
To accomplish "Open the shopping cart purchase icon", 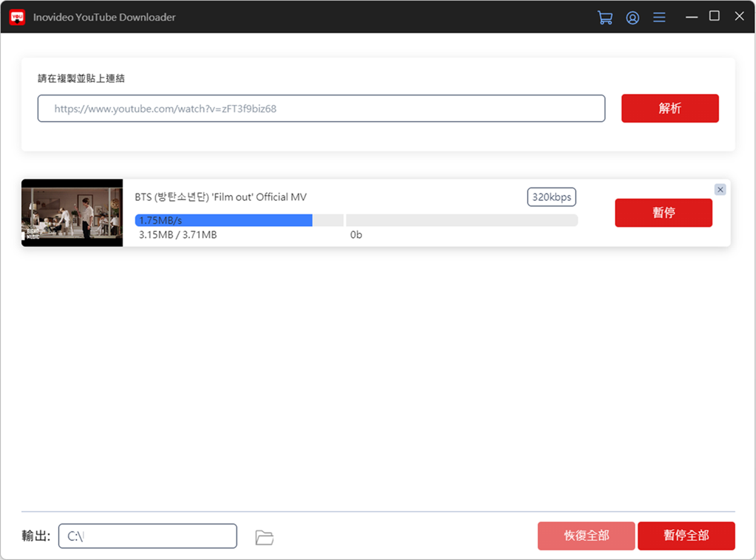I will click(605, 17).
